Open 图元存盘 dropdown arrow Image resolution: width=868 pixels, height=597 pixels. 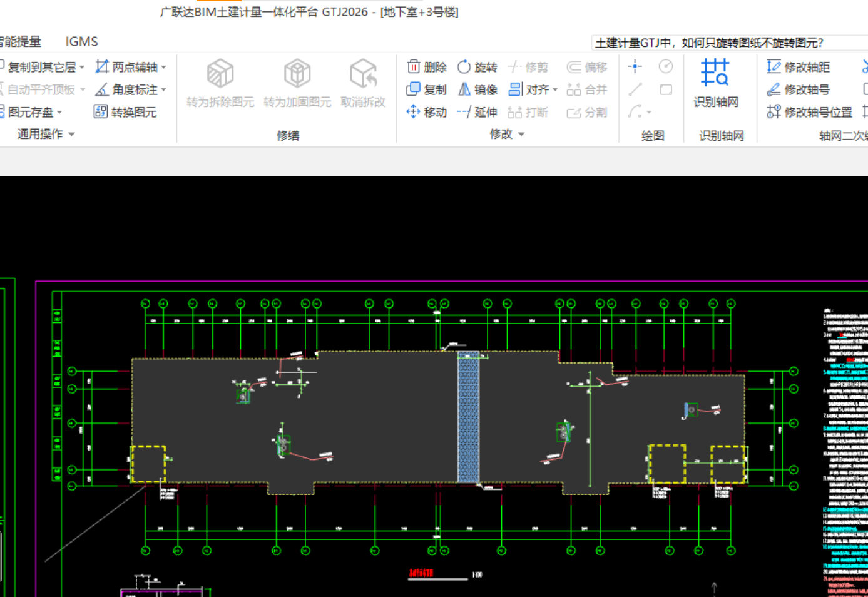coord(59,113)
